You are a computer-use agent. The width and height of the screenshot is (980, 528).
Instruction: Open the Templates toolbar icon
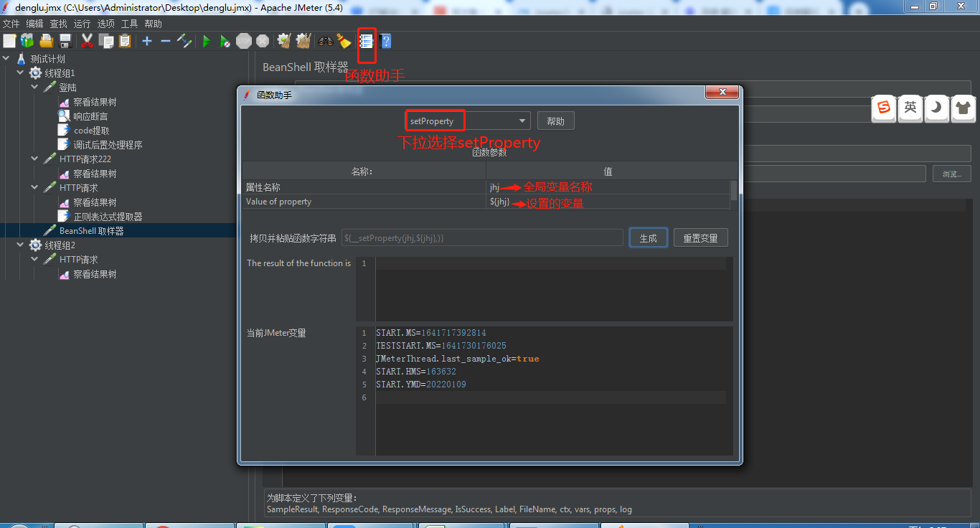[x=27, y=41]
